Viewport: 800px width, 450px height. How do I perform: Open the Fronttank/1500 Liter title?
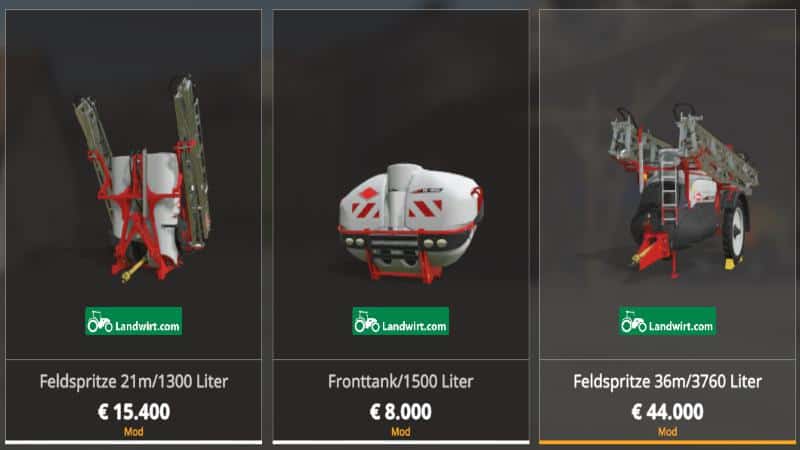(401, 381)
